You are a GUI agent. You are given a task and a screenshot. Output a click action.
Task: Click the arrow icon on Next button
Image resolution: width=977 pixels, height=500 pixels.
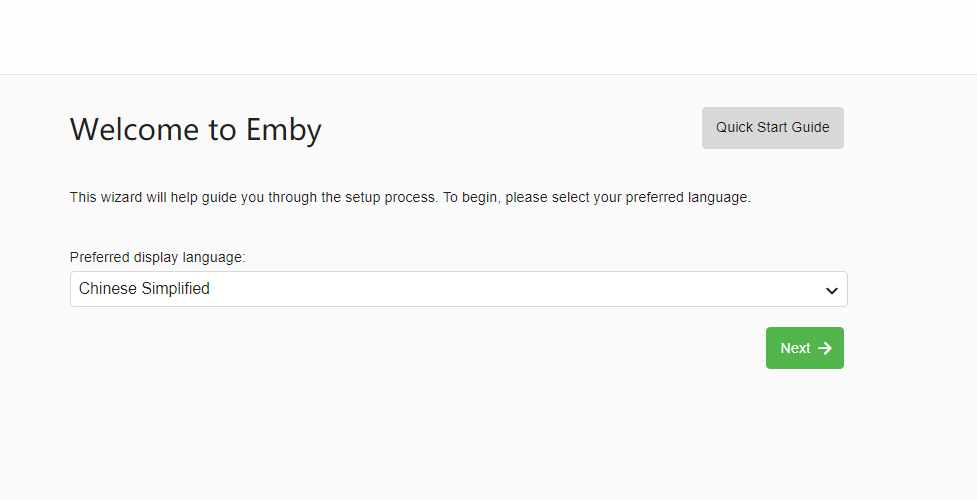pyautogui.click(x=825, y=348)
